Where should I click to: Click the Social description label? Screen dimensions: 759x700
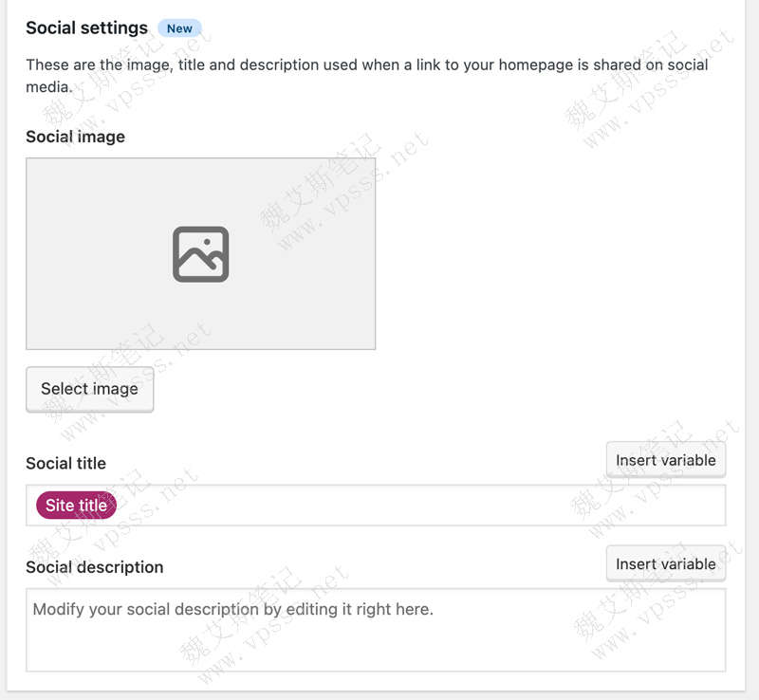pos(94,567)
